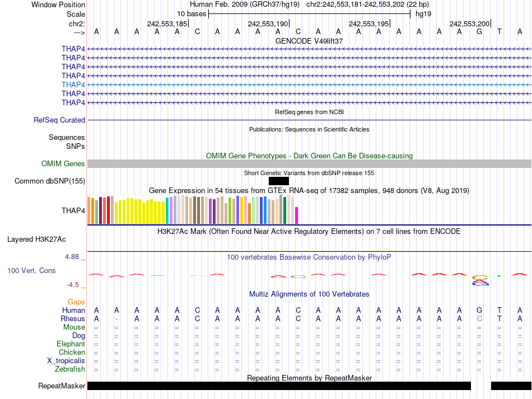
Task: Click the OMIM Genes track label
Action: (63, 164)
